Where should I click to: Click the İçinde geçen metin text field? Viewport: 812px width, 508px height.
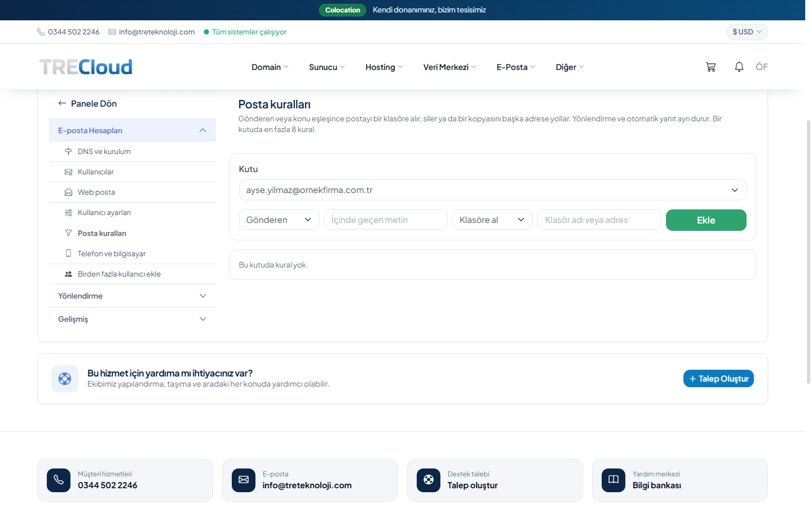(x=386, y=220)
